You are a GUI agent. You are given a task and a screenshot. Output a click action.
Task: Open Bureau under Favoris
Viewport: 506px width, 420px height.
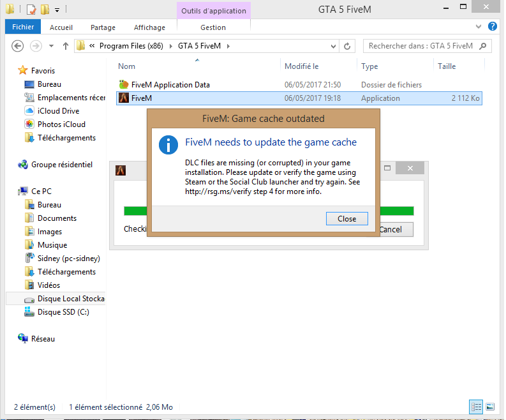(x=49, y=84)
